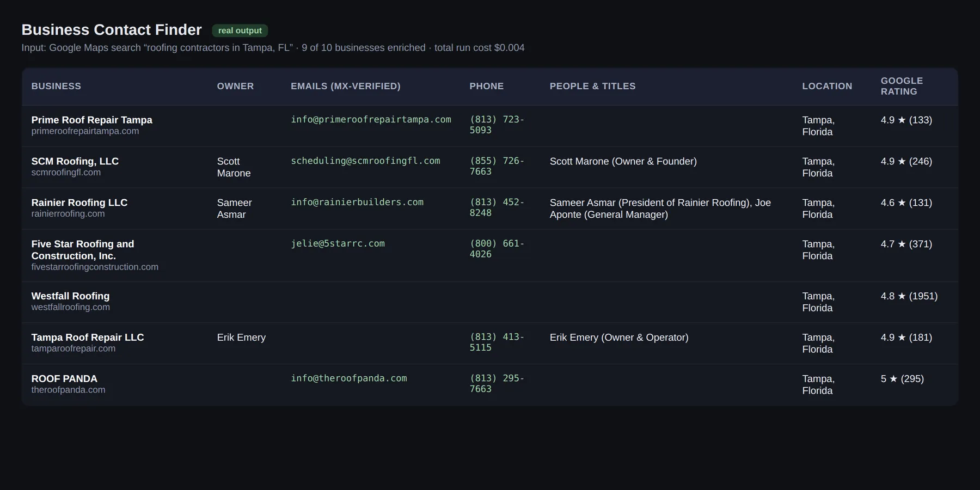Viewport: 980px width, 490px height.
Task: Click the Westfall Roofing 4.8 star rating
Action: point(909,296)
